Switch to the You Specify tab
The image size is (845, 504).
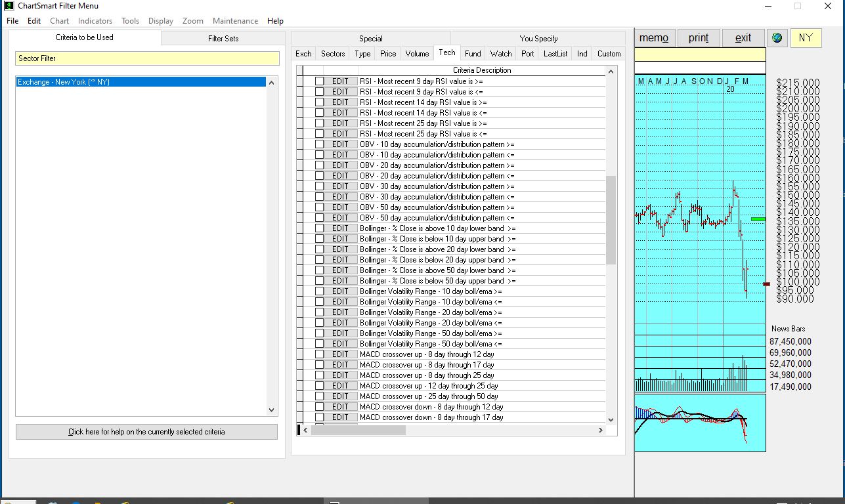coord(538,38)
